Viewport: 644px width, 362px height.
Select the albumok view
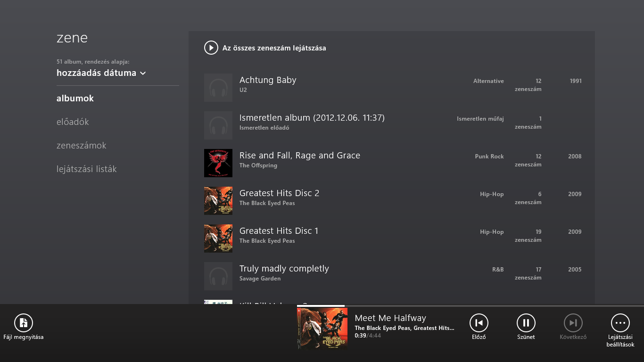click(75, 99)
